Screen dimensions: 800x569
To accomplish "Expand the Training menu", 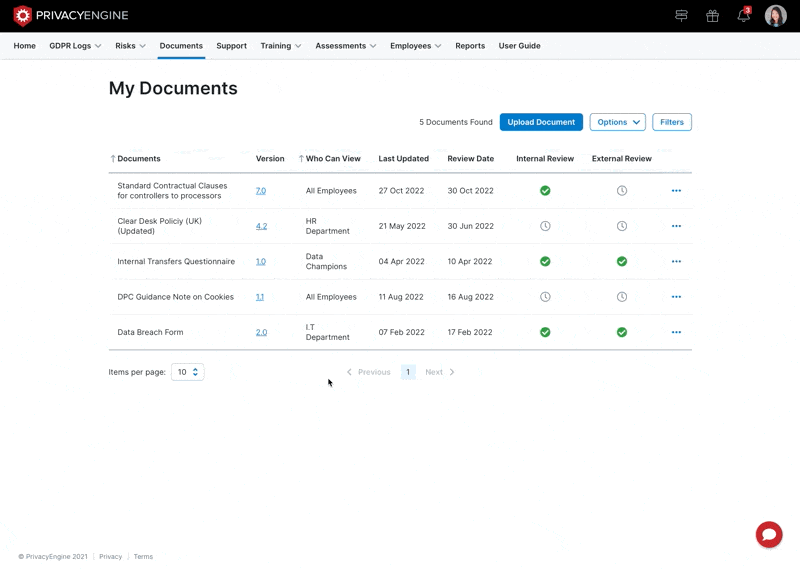I will (x=281, y=46).
